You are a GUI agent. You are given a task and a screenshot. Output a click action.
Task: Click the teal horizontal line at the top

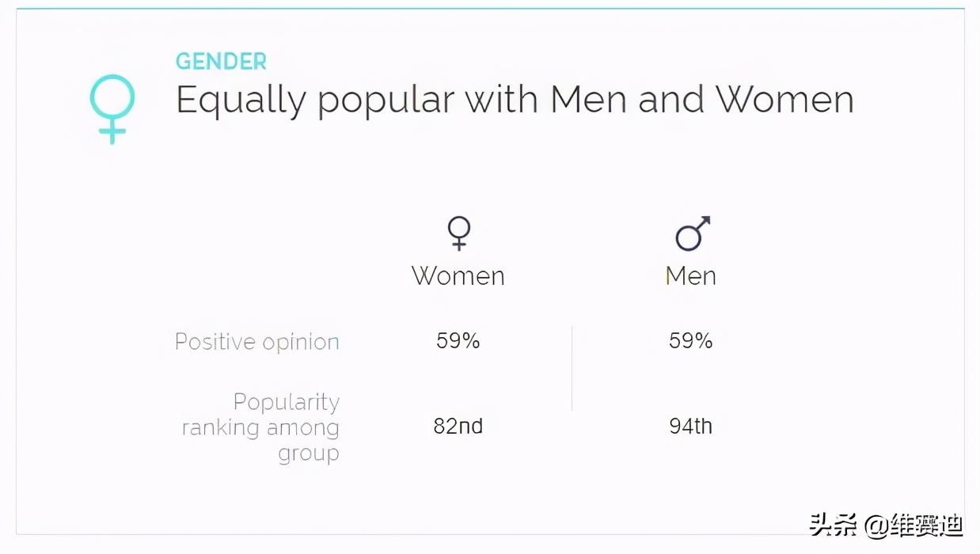[x=490, y=9]
